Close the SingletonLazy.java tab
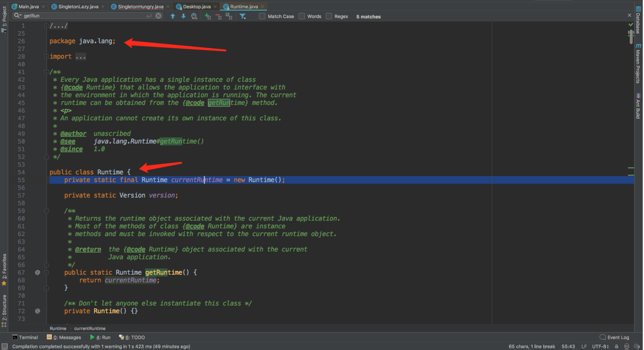 click(x=103, y=7)
